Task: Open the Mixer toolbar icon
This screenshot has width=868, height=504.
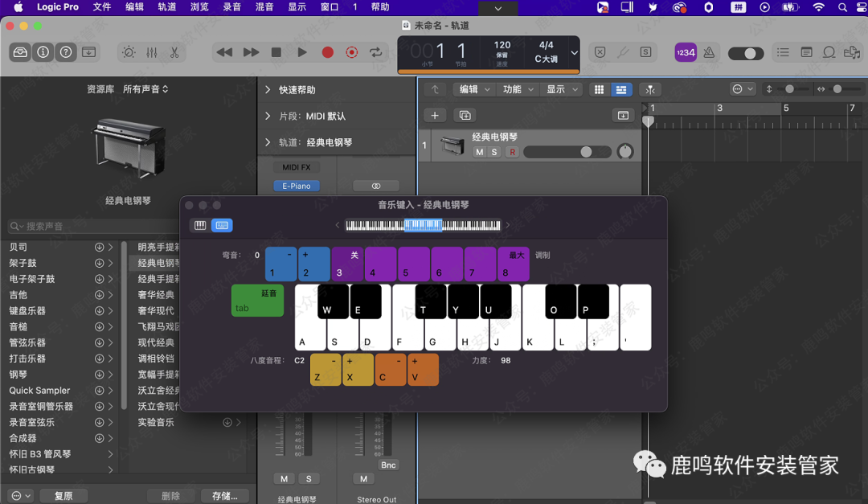Action: coord(151,52)
